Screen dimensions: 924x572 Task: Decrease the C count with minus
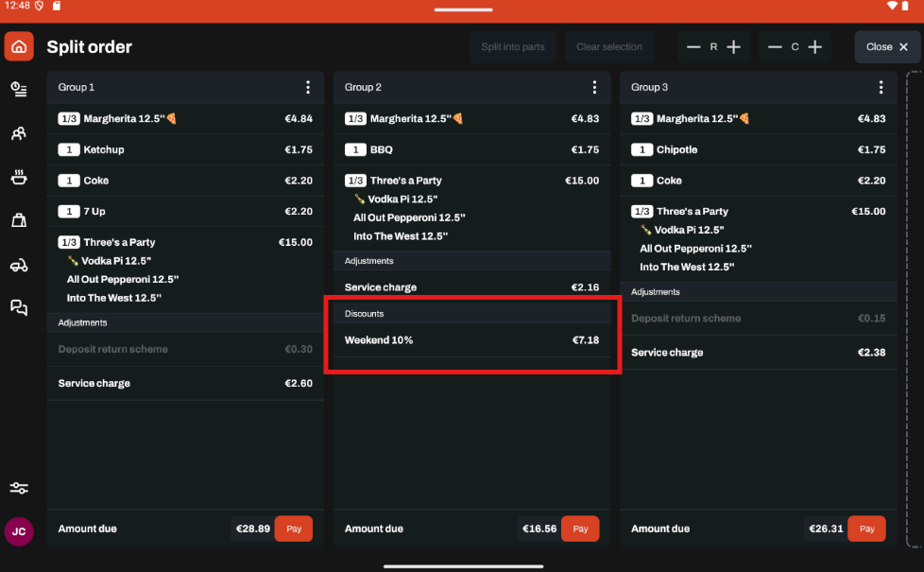pos(775,47)
